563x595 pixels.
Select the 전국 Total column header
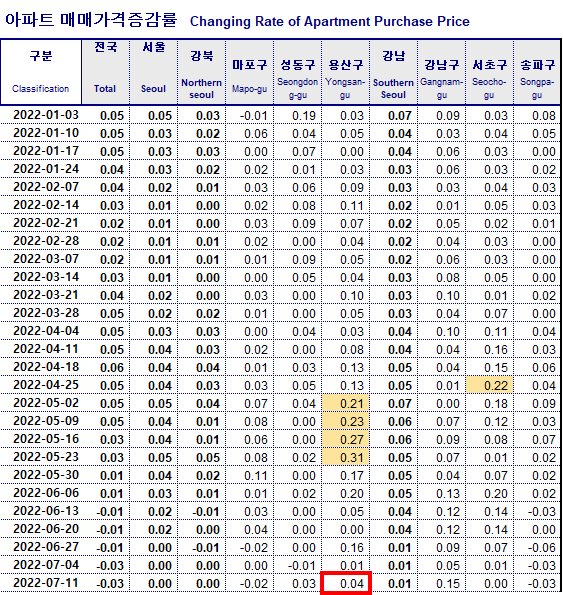pos(105,72)
